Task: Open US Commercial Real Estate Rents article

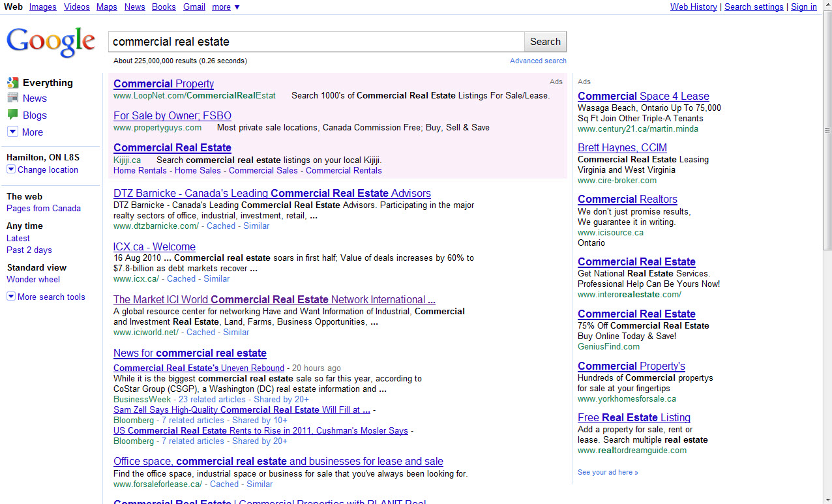Action: pyautogui.click(x=261, y=430)
